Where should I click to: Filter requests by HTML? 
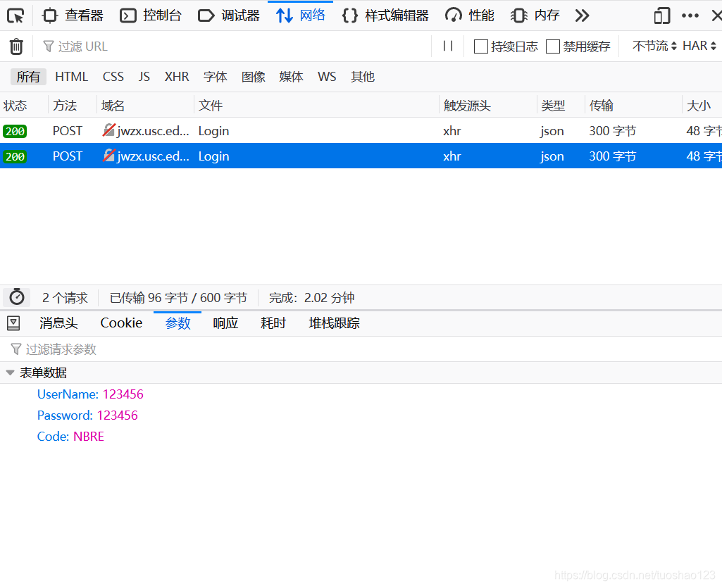pyautogui.click(x=71, y=77)
